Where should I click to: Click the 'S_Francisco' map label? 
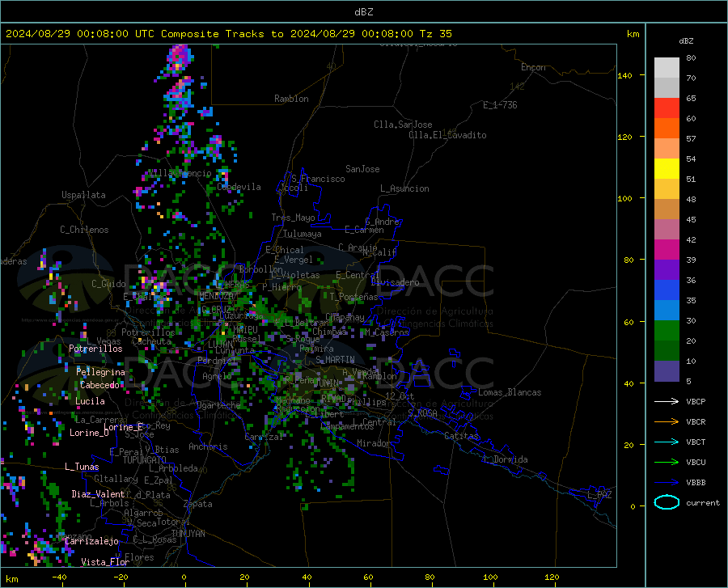coord(318,179)
